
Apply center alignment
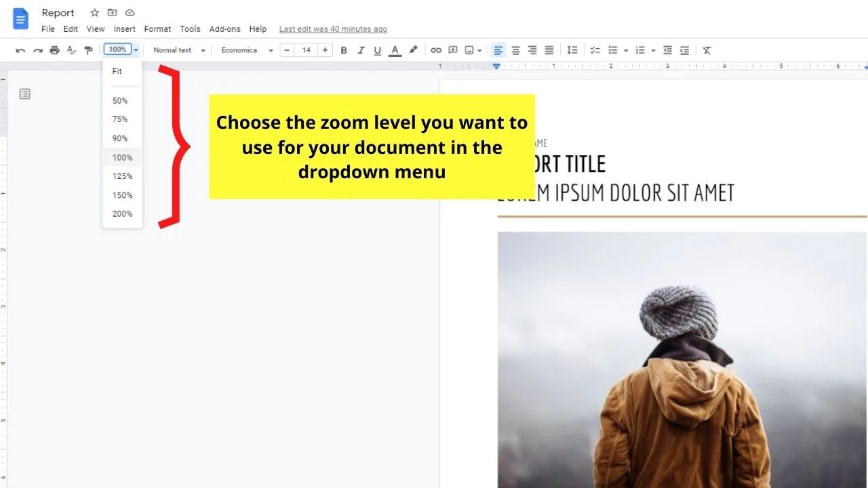pos(515,49)
